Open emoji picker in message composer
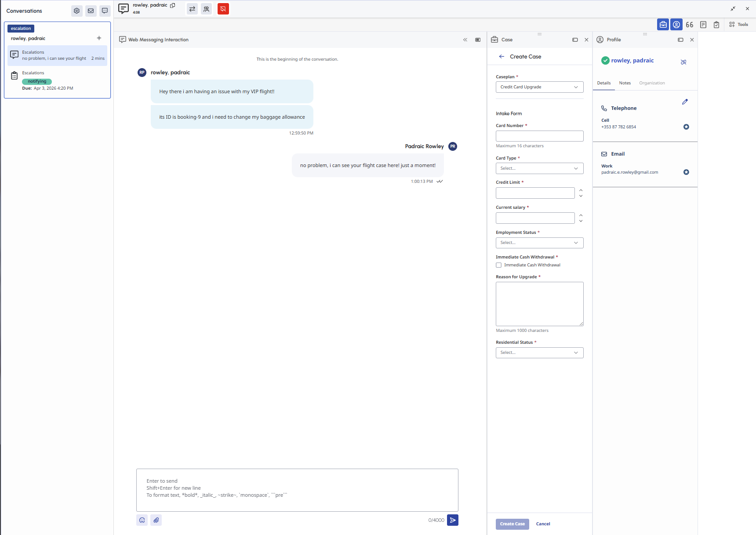 pyautogui.click(x=142, y=520)
